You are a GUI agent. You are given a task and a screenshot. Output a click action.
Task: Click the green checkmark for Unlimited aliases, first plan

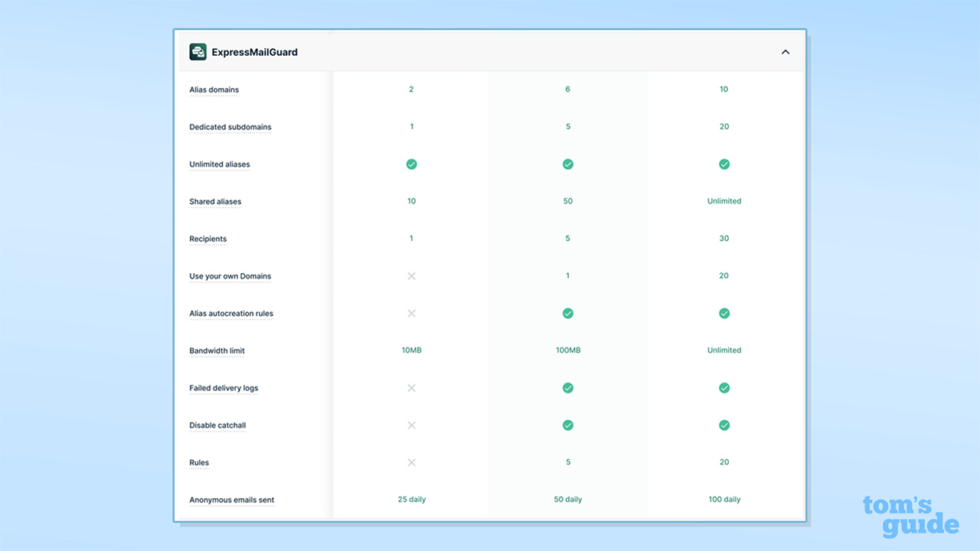pos(411,164)
